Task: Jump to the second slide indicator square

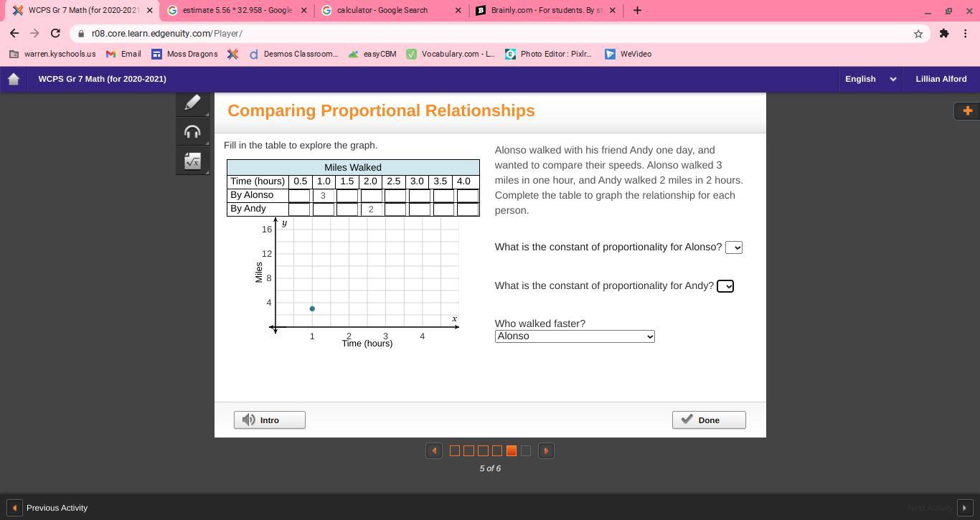Action: (468, 451)
